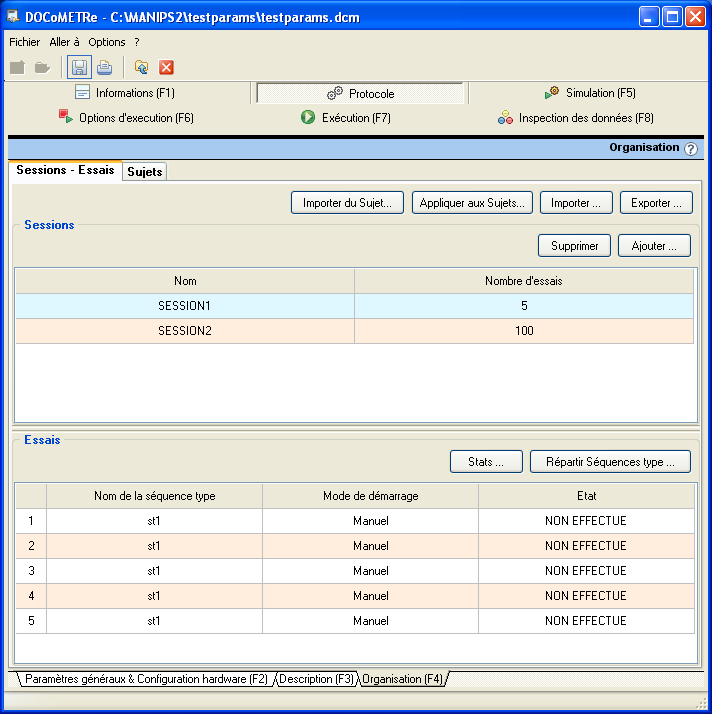The height and width of the screenshot is (714, 712).
Task: Switch to Exécution (F7)
Action: [346, 117]
